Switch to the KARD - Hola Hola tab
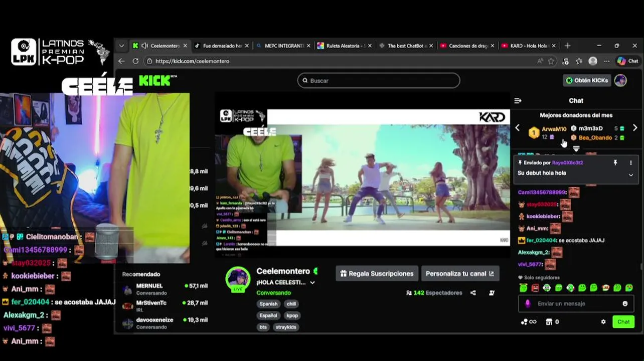644x361 pixels. pos(528,46)
